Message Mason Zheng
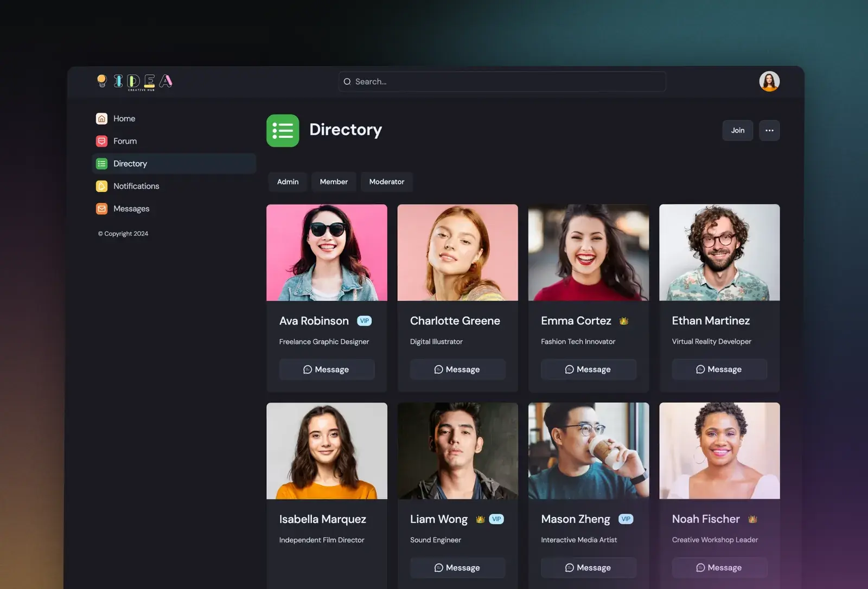 pyautogui.click(x=589, y=567)
